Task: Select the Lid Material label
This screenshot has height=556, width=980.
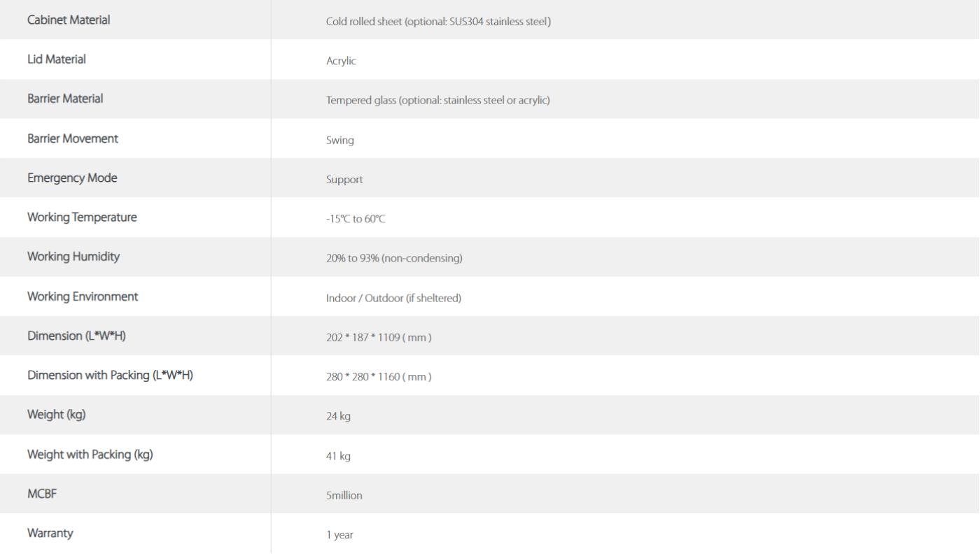Action: 57,59
